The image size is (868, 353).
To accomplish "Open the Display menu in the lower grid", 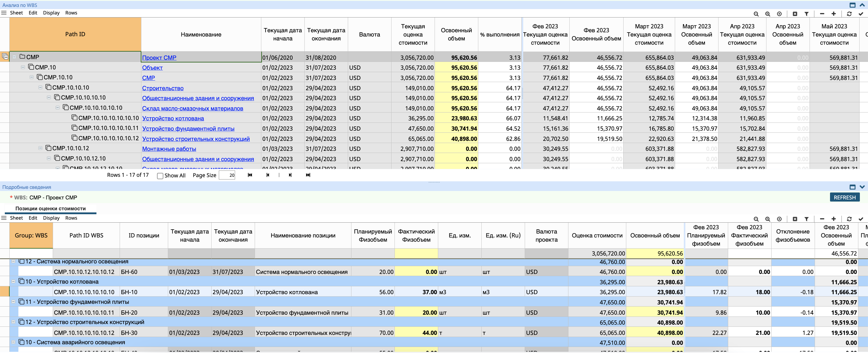I will click(51, 218).
